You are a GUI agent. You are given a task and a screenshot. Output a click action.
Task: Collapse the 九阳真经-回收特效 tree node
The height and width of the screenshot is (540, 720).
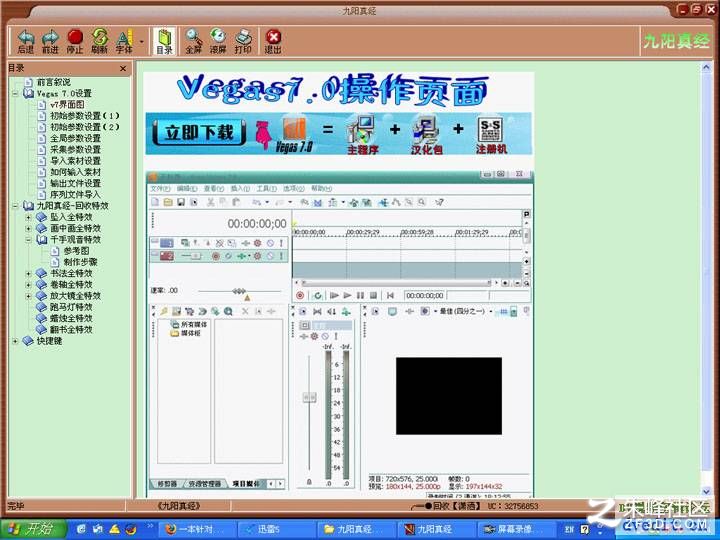(x=15, y=206)
